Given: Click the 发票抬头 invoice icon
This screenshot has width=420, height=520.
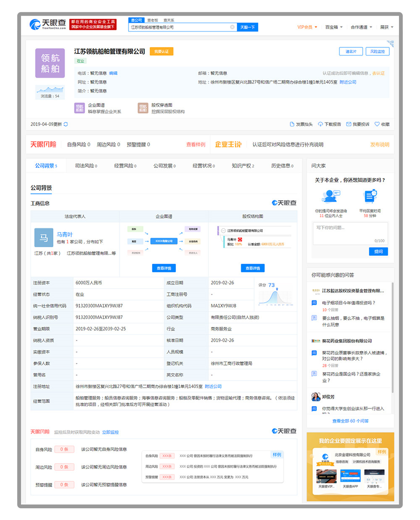Looking at the screenshot, I should [292, 124].
